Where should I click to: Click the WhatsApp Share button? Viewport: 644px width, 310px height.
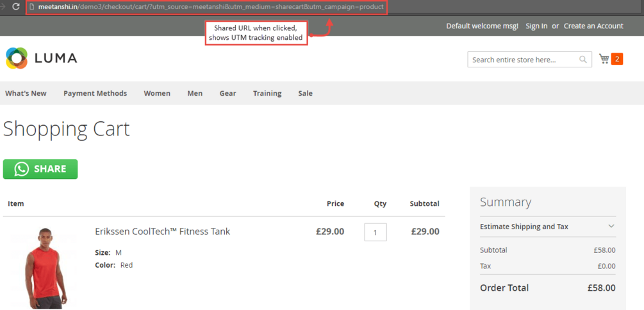(x=40, y=169)
